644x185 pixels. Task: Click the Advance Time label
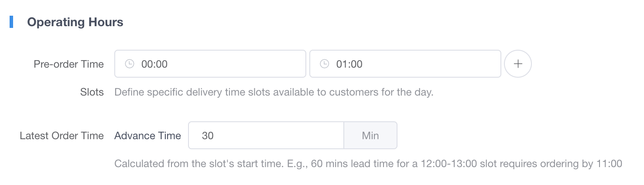(147, 136)
